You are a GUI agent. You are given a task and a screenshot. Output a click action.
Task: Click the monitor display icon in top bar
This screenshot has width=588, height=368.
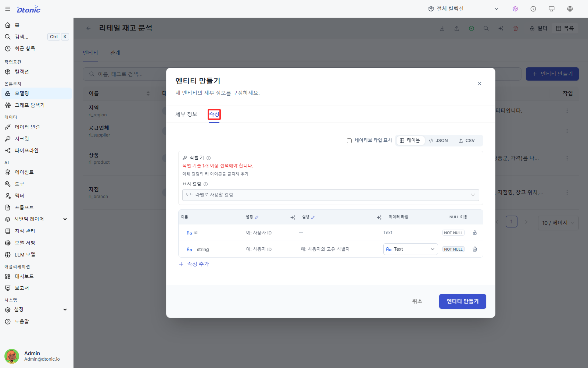click(552, 9)
